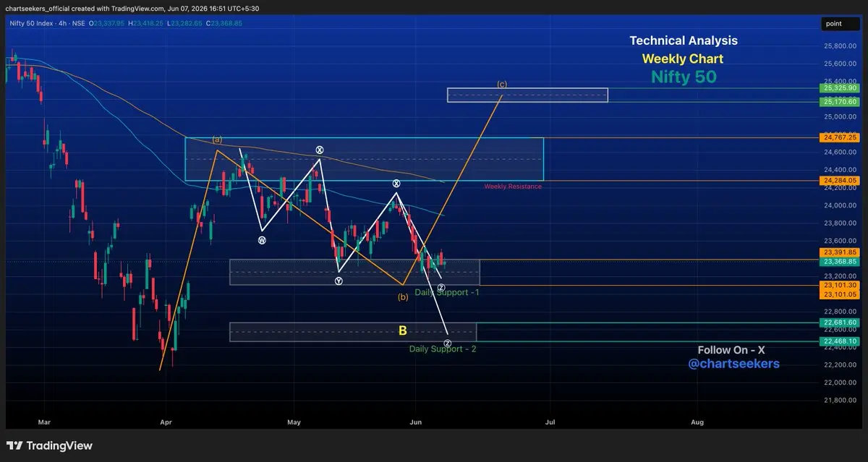Select the green 'Nifty 50' heading annotation
The width and height of the screenshot is (868, 462).
tap(684, 77)
